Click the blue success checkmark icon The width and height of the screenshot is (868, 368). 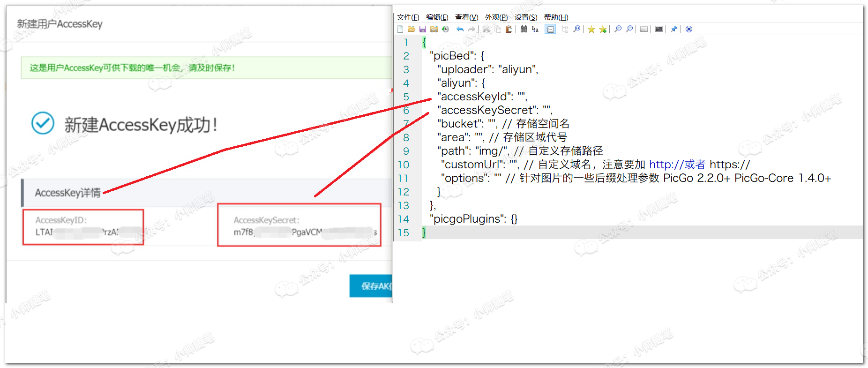(43, 123)
